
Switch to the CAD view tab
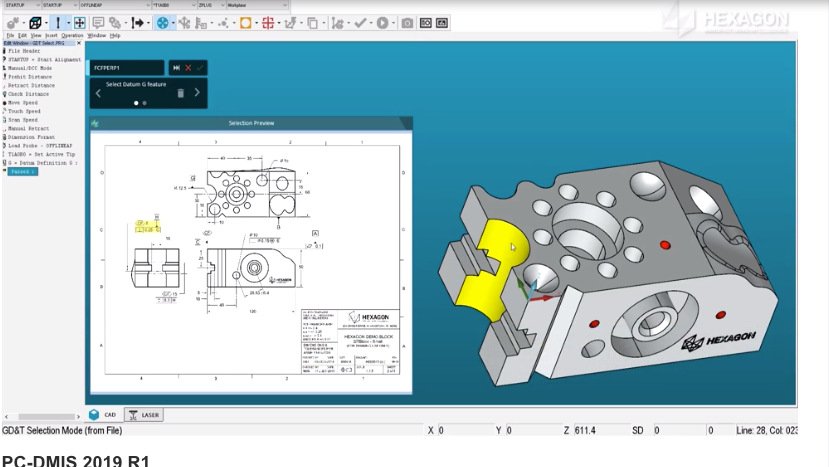(x=104, y=415)
